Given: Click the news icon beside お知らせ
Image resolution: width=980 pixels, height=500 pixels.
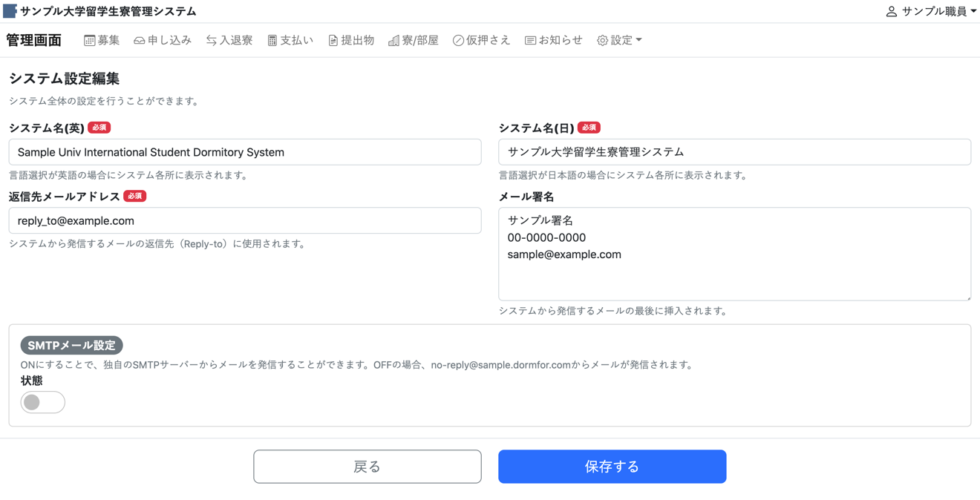Looking at the screenshot, I should tap(530, 41).
